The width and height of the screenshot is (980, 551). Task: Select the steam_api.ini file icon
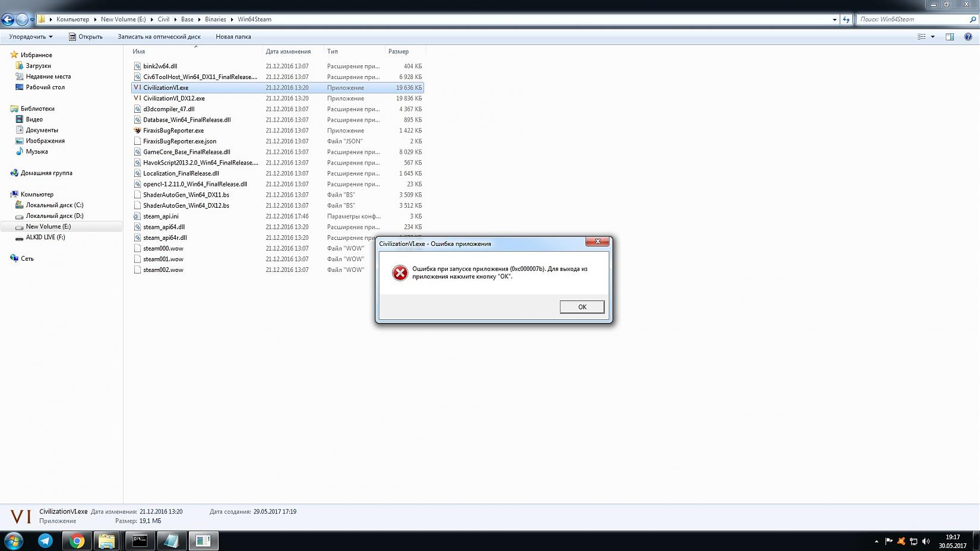coord(137,216)
